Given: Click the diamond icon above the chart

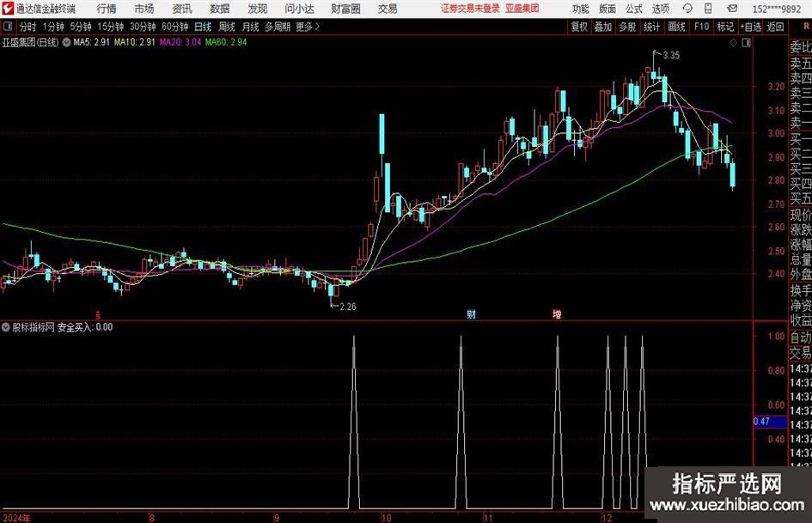Looking at the screenshot, I should pos(733,43).
